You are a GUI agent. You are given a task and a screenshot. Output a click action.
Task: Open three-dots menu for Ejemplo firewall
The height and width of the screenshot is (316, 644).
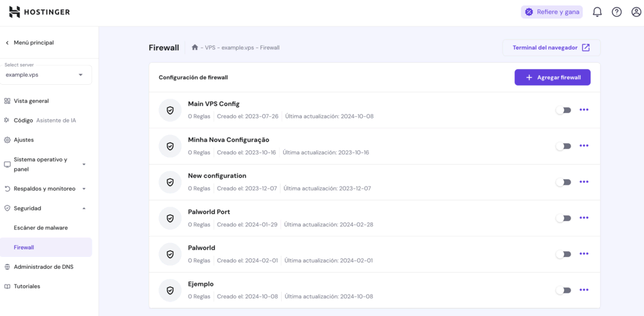(x=584, y=290)
